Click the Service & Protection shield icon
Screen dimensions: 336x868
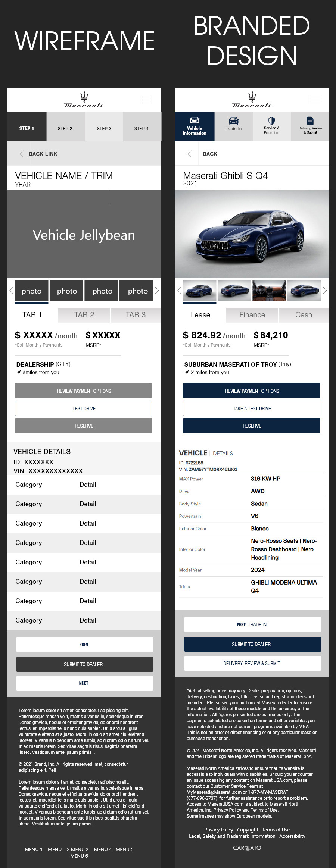(x=272, y=120)
